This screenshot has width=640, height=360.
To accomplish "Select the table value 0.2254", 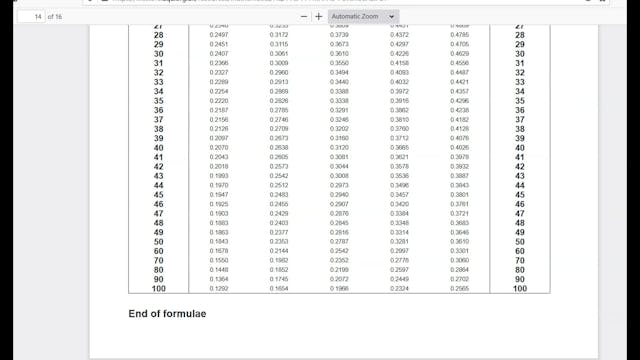I will click(219, 91).
